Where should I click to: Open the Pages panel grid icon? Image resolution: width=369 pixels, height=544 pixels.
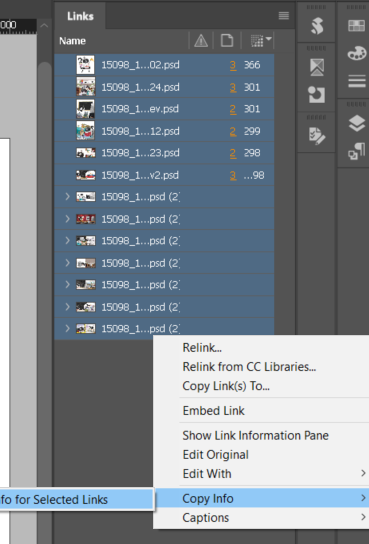(357, 26)
